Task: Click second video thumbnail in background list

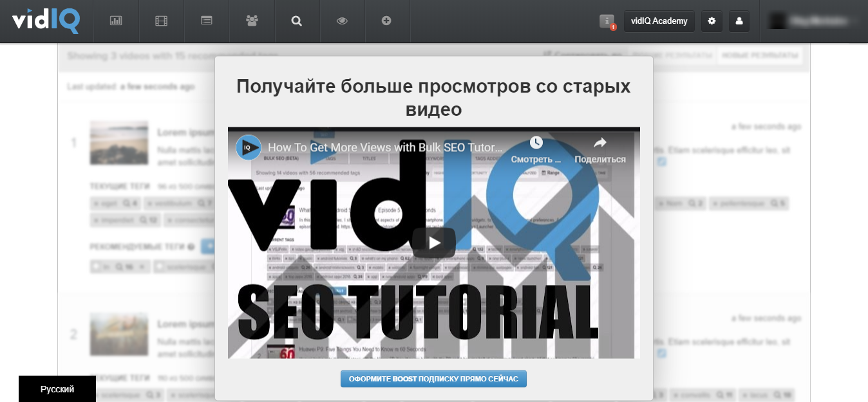Action: (x=119, y=334)
